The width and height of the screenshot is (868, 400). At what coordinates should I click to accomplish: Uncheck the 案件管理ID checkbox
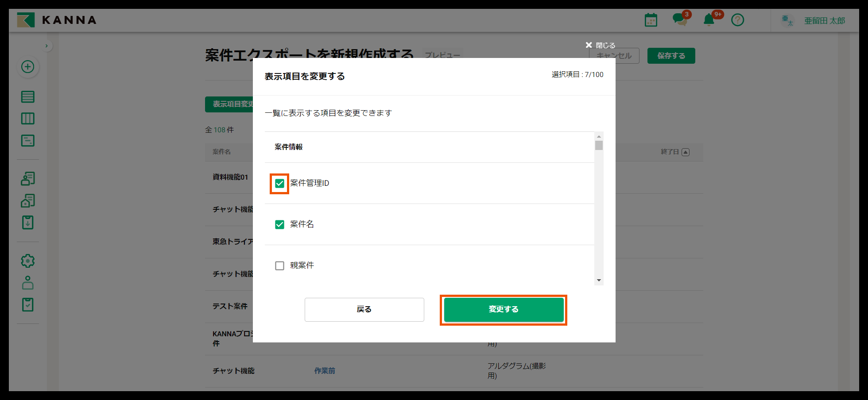click(x=279, y=183)
